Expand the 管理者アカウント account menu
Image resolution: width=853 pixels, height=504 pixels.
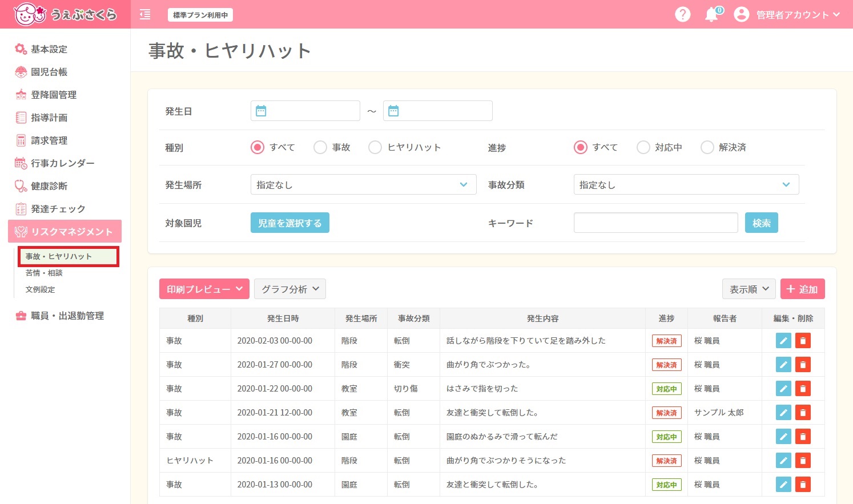(798, 15)
